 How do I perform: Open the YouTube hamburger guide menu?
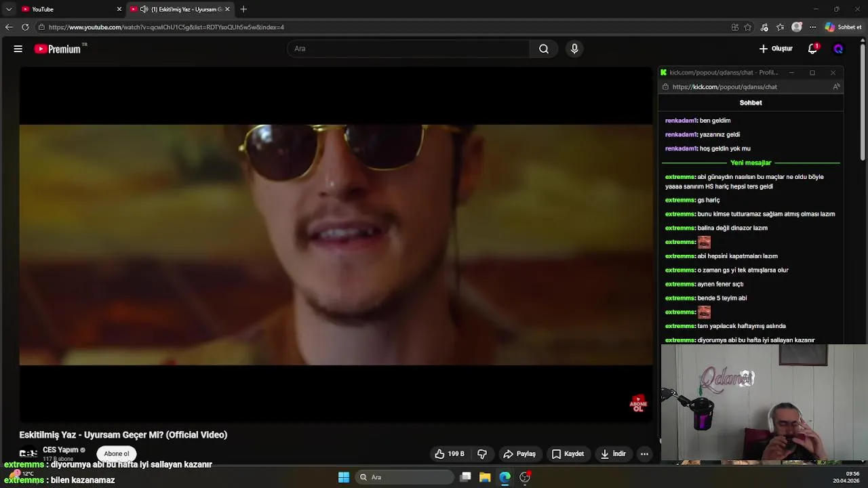coord(18,49)
